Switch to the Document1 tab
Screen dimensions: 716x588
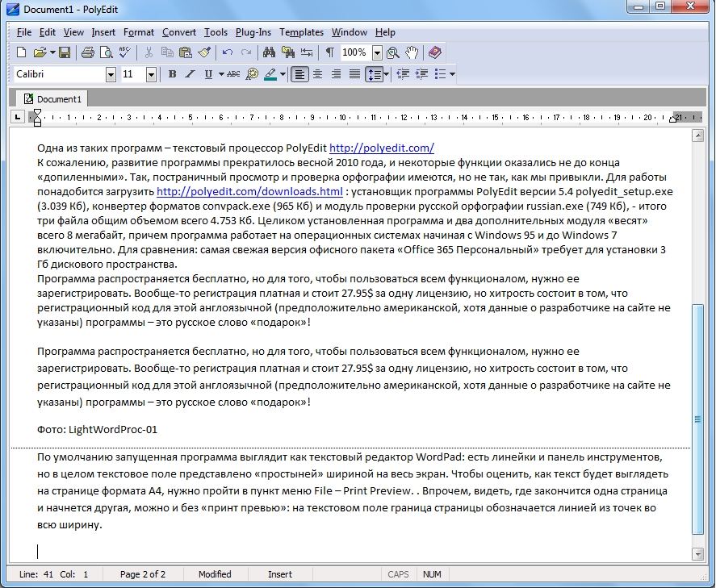52,99
